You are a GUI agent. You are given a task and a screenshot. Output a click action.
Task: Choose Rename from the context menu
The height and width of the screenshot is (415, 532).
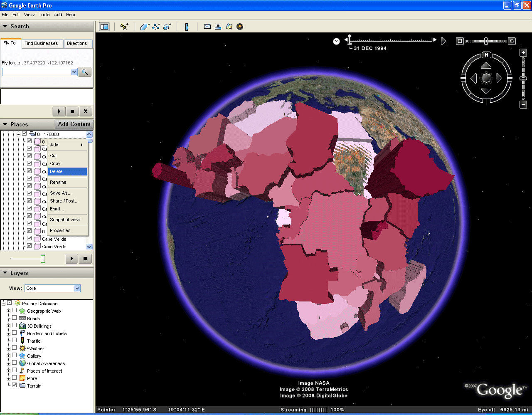coord(67,182)
